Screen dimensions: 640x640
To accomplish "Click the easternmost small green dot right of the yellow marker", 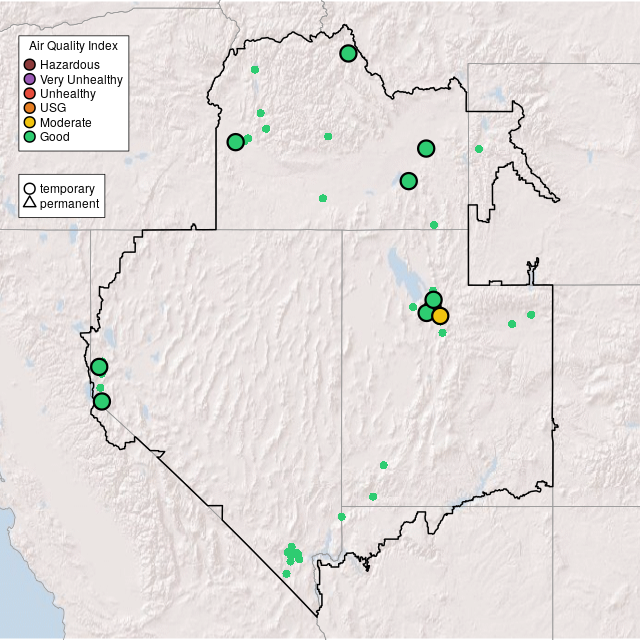I will [531, 315].
